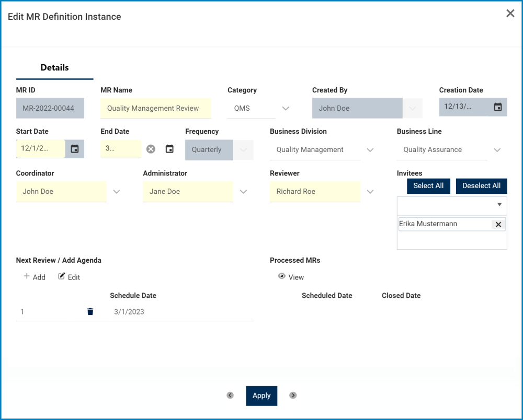The image size is (523, 420).
Task: Open the Creation Date calendar icon
Action: (x=498, y=107)
